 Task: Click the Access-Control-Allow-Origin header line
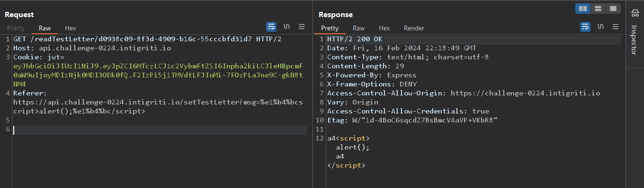click(x=464, y=93)
